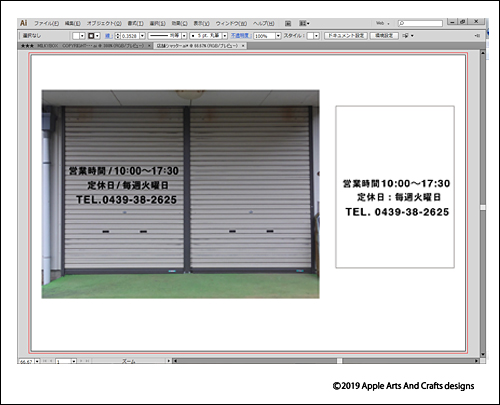Click the ドキュメント設定 button
Image resolution: width=500 pixels, height=405 pixels.
pos(346,35)
